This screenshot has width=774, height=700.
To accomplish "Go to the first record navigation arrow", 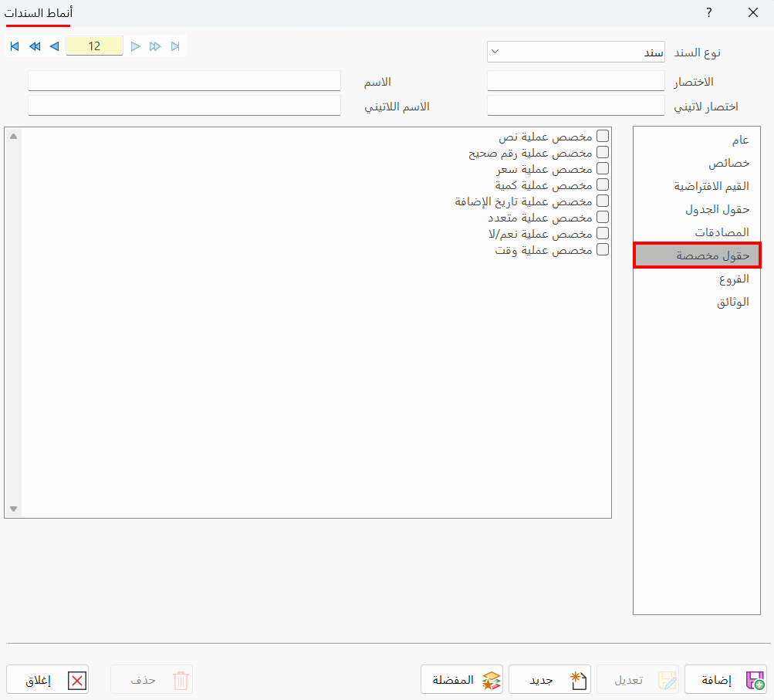I will pos(15,46).
